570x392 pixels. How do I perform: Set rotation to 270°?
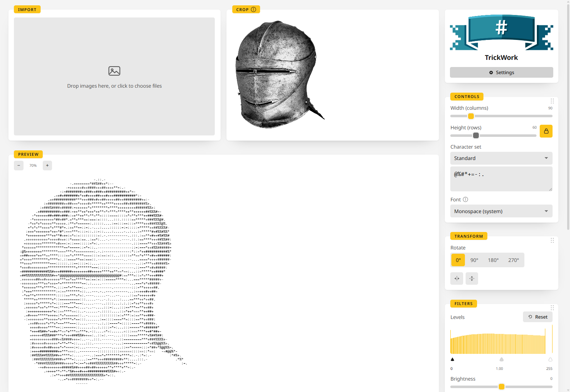(514, 260)
